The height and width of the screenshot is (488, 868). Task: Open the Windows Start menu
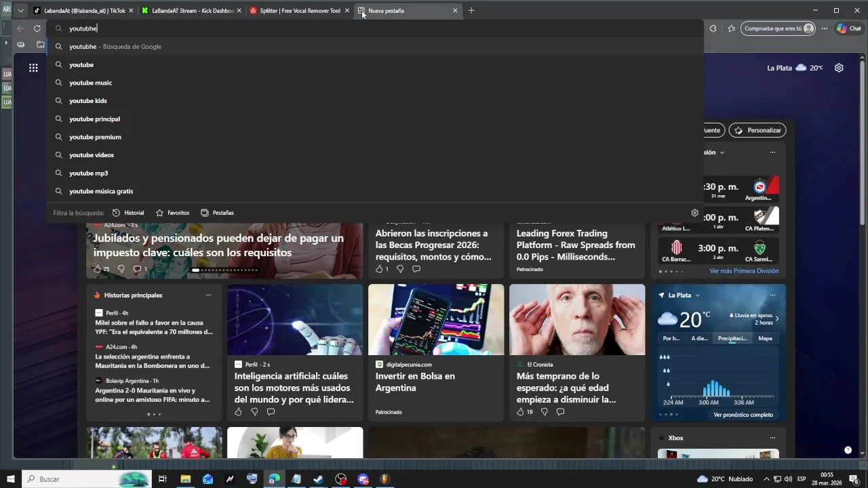coord(11,479)
